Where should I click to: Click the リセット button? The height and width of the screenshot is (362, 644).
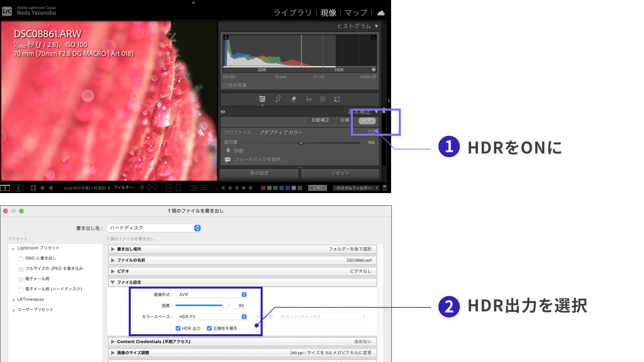click(x=340, y=173)
